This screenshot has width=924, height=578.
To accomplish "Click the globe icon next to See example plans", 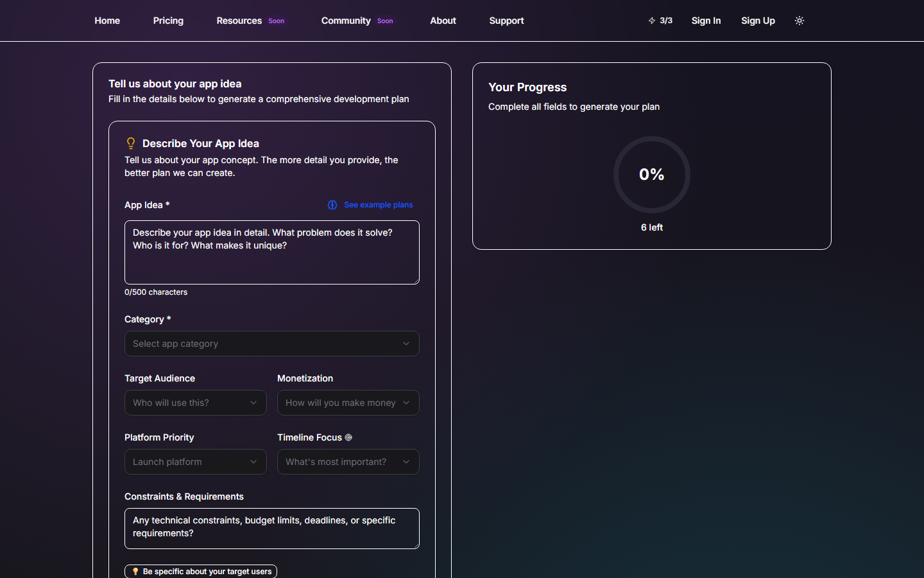I will coord(332,205).
